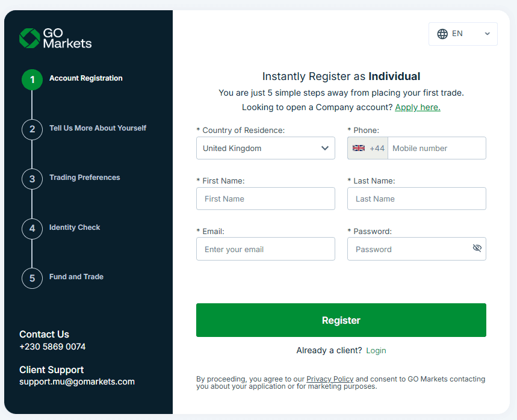Click the UK flag in the phone field

pyautogui.click(x=359, y=147)
